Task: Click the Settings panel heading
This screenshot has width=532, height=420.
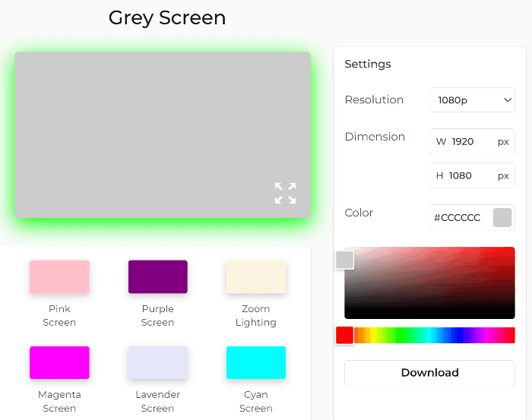Action: point(368,64)
